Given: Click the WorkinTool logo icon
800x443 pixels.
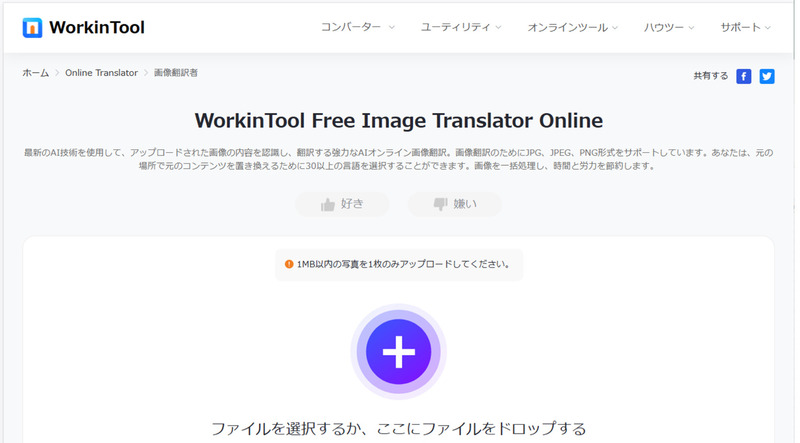Looking at the screenshot, I should coord(32,28).
